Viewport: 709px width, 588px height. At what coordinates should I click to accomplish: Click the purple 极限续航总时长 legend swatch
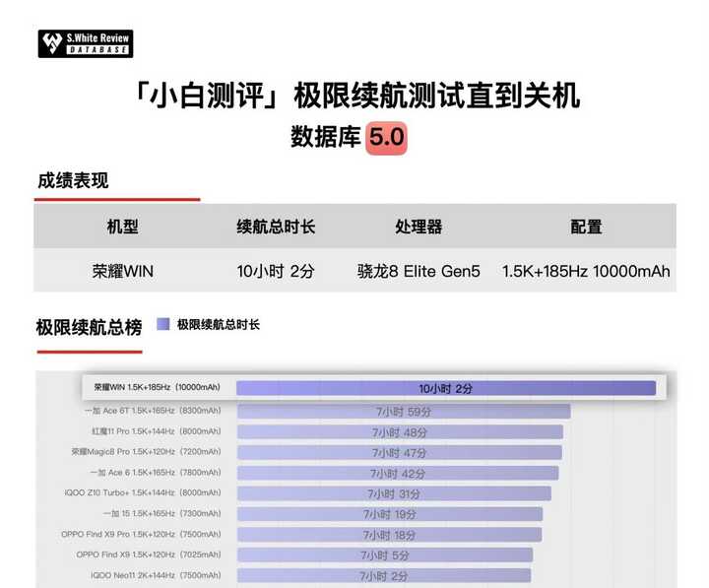(x=162, y=324)
